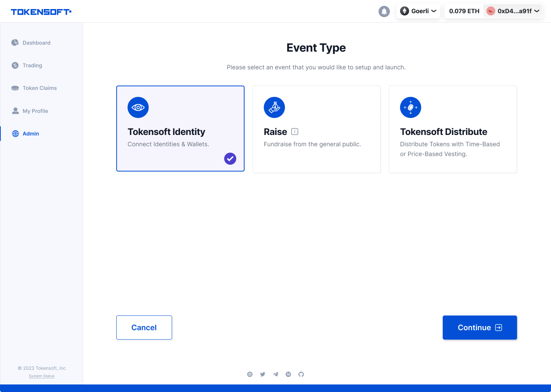Image resolution: width=551 pixels, height=392 pixels.
Task: Click the '© 2023 Tokensoft, Inc' text
Action: [42, 368]
